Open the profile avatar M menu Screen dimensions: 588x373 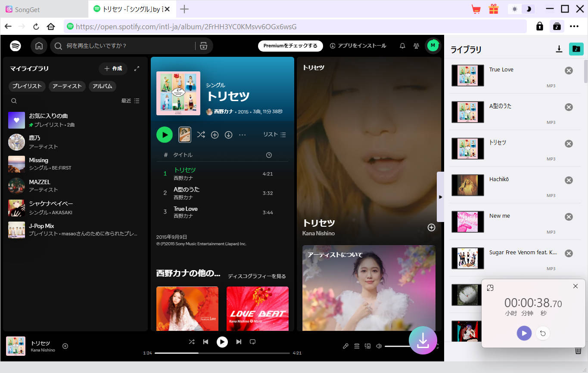[x=433, y=46]
